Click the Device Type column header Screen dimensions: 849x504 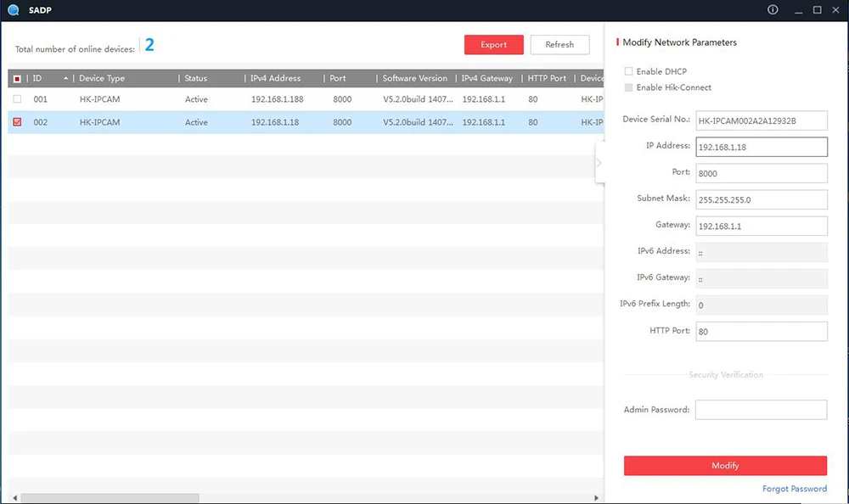point(102,79)
